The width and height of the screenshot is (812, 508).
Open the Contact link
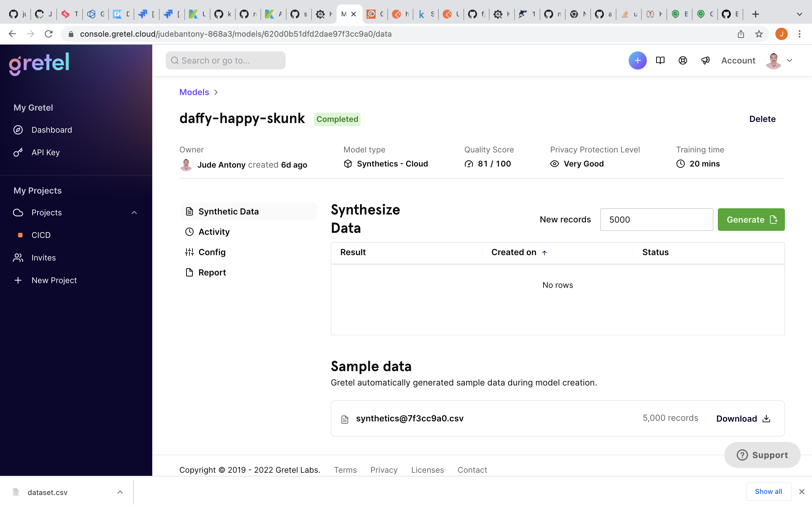point(472,470)
